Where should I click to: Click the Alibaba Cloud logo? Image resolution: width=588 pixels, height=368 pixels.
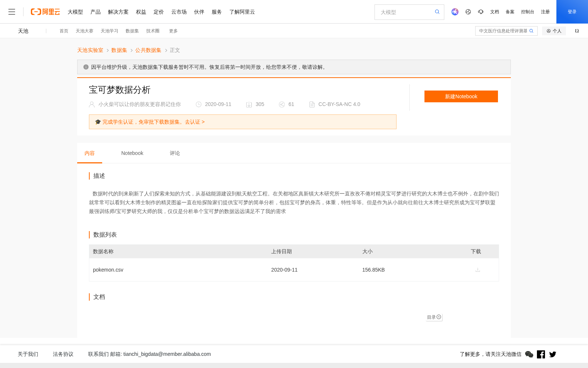pos(45,12)
